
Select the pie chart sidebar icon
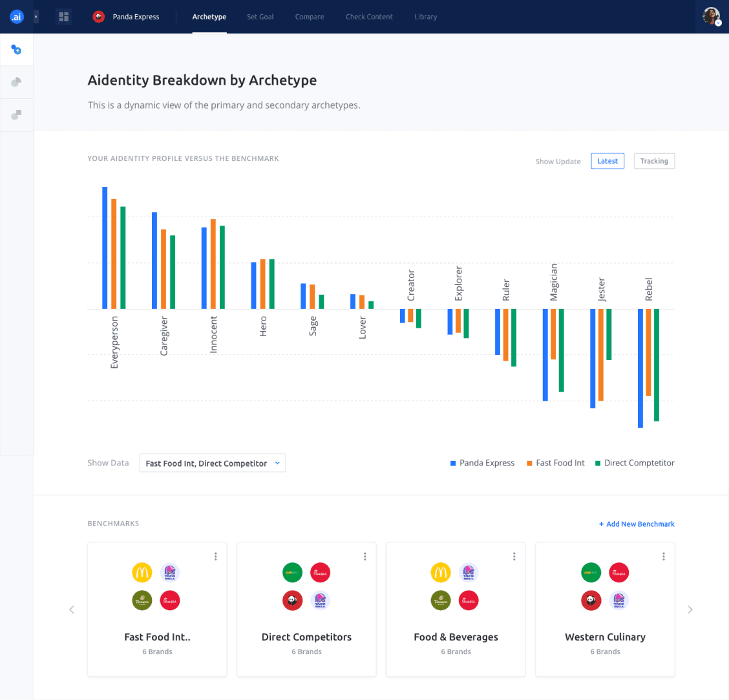point(16,82)
